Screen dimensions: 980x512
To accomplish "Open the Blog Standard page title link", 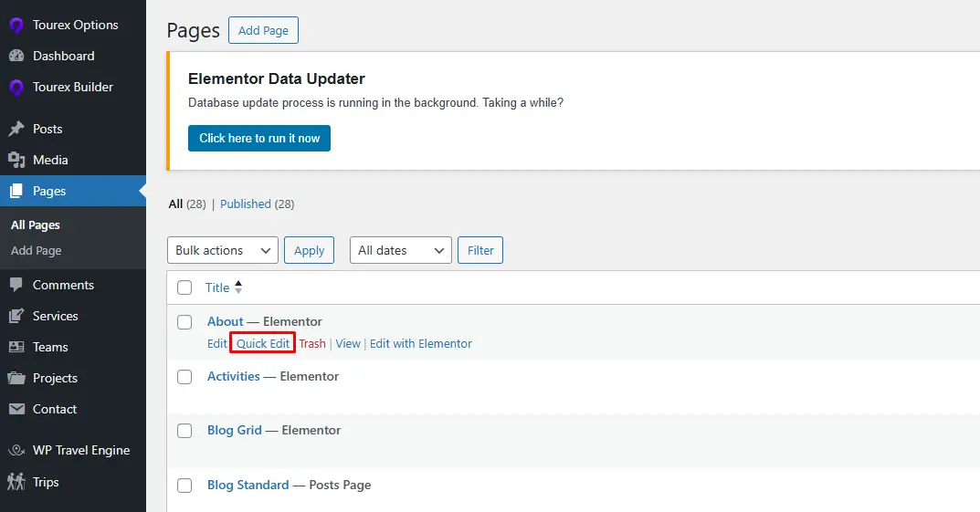I will (x=248, y=486).
